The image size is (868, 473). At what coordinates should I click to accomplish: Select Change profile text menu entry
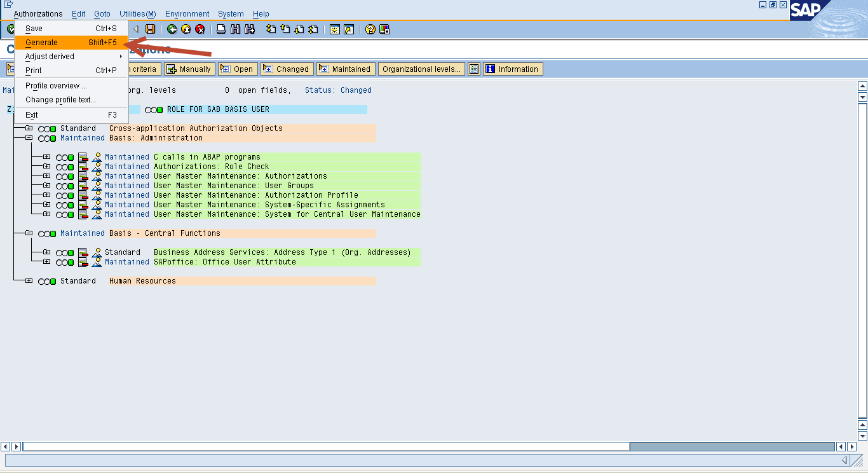[71, 100]
